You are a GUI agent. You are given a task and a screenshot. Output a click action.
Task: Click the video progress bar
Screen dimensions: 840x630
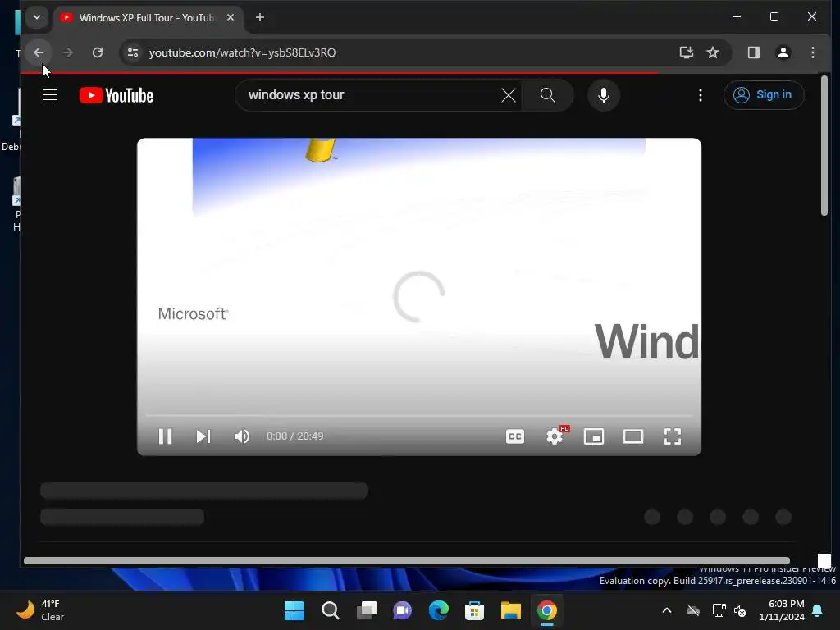pos(419,415)
